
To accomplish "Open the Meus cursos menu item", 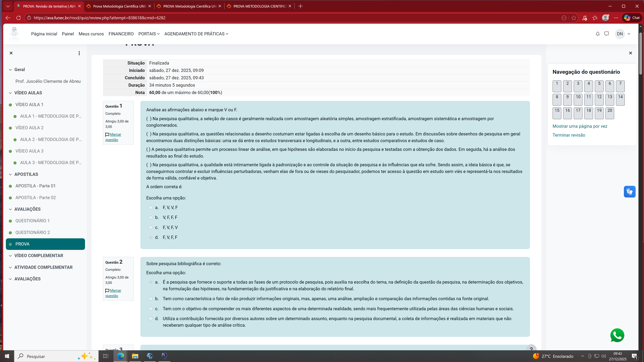I will tap(91, 34).
